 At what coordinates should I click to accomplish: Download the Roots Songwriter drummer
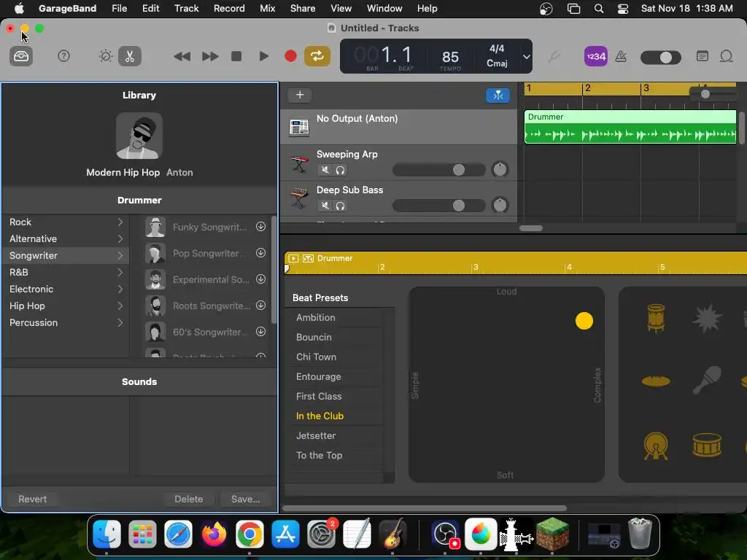click(260, 306)
